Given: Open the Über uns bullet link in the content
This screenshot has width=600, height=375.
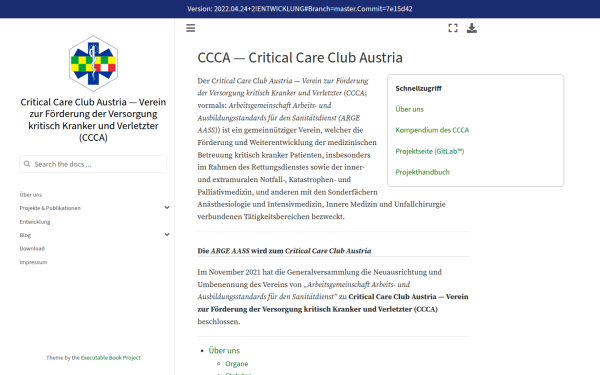Looking at the screenshot, I should (x=224, y=351).
